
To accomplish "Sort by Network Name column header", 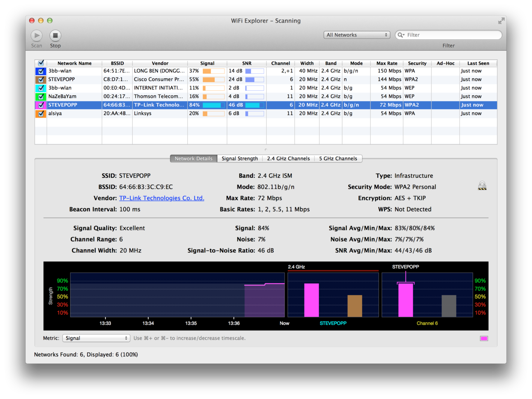I will point(74,63).
